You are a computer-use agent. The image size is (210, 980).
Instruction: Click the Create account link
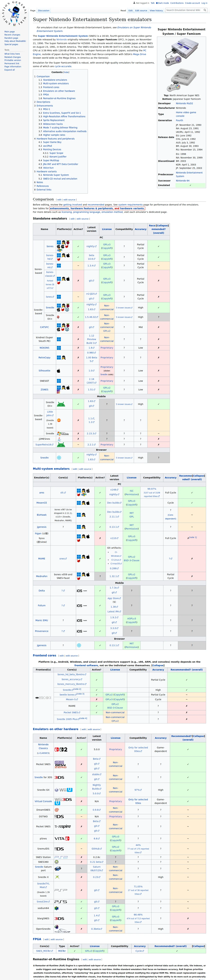pos(192,3)
